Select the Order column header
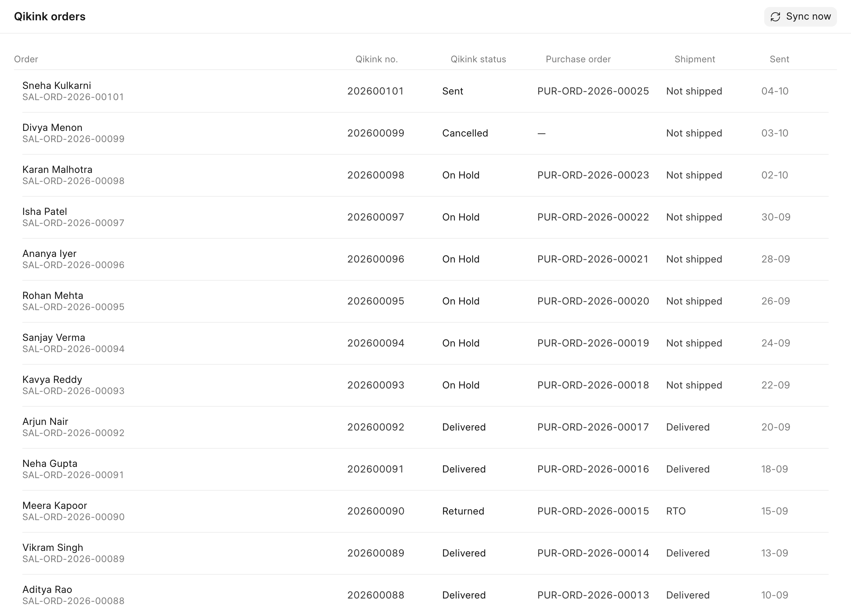Viewport: 851px width, 616px height. [26, 59]
